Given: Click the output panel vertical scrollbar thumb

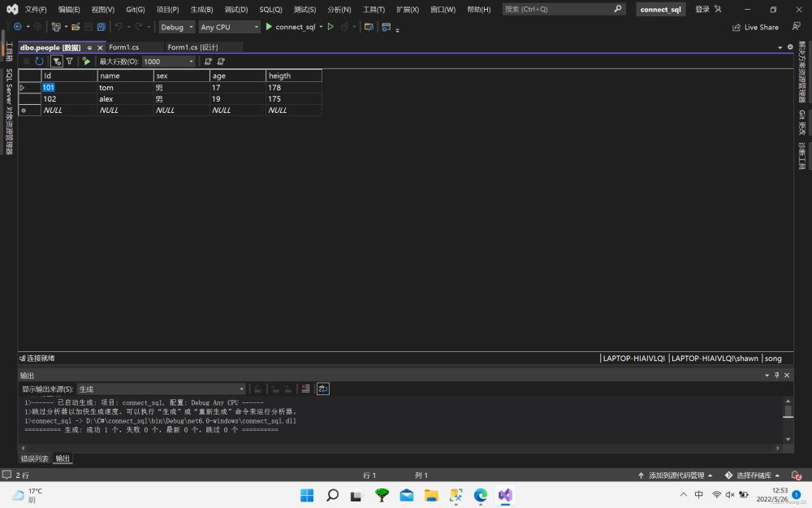Looking at the screenshot, I should (788, 411).
